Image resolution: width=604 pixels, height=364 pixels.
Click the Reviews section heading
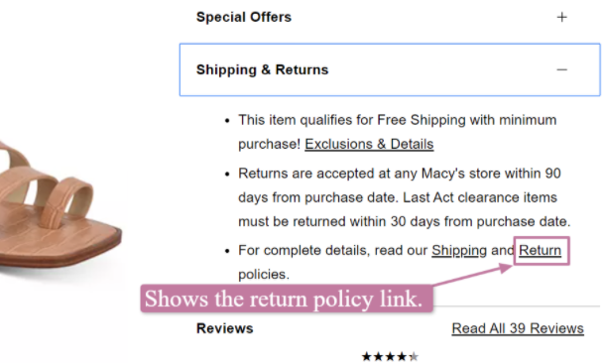[224, 328]
